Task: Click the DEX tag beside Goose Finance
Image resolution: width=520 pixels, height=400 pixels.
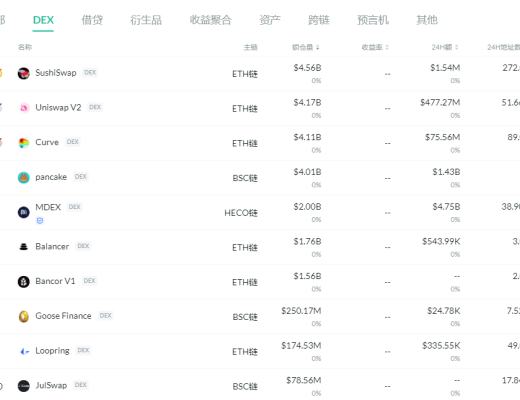Action: (x=106, y=315)
